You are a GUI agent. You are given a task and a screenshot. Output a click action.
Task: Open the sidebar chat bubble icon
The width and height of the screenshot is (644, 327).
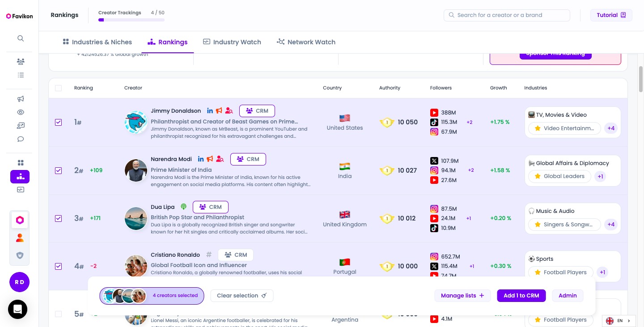21,139
